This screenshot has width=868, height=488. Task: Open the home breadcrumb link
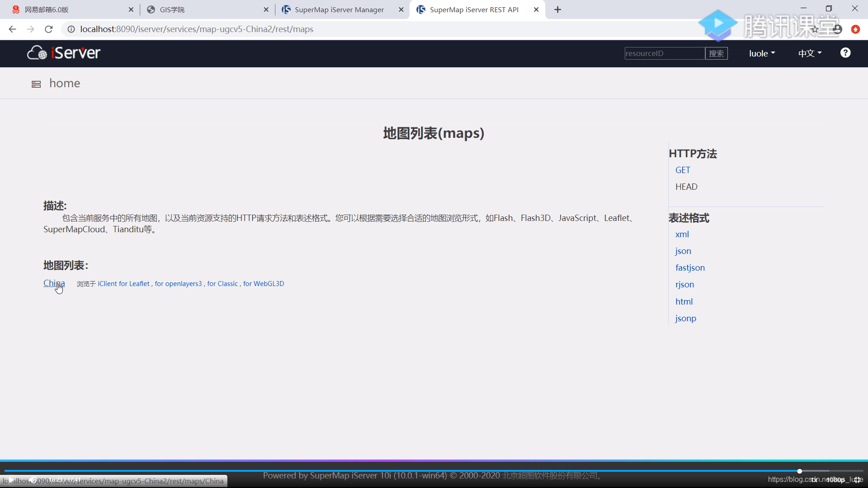[65, 83]
